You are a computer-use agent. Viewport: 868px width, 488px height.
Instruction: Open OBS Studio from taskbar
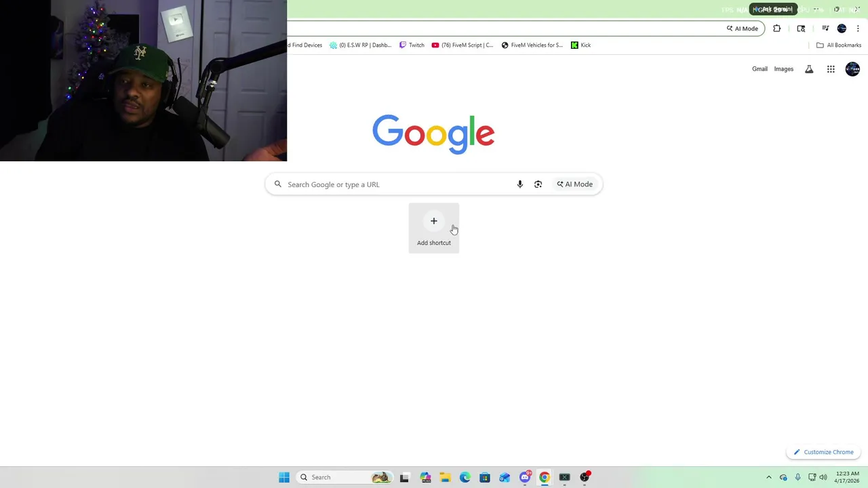(x=585, y=477)
